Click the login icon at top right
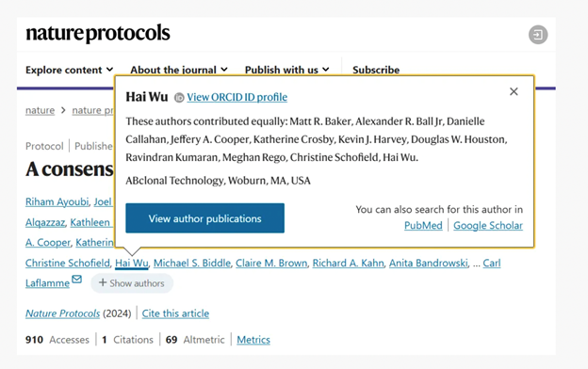The height and width of the screenshot is (369, 588). tap(538, 35)
